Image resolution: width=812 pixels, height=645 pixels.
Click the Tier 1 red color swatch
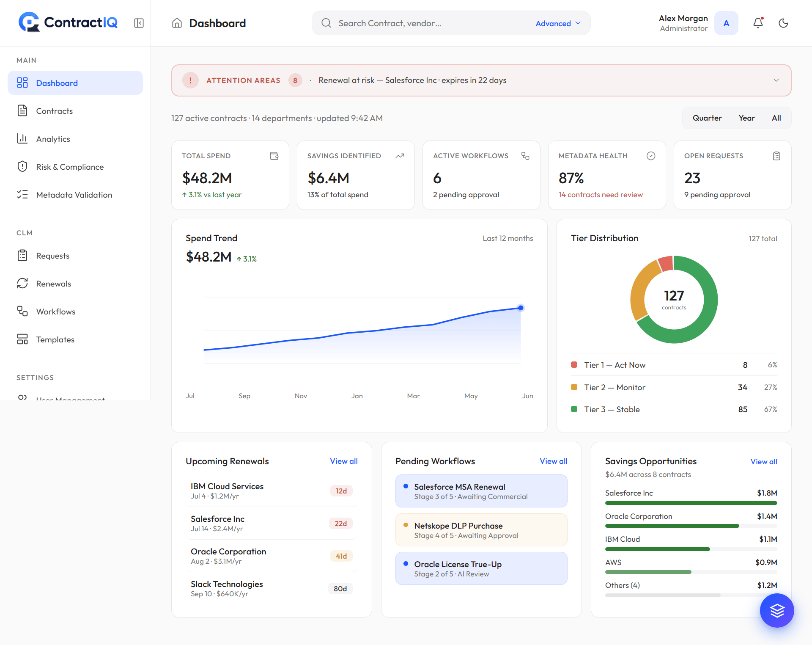tap(574, 365)
